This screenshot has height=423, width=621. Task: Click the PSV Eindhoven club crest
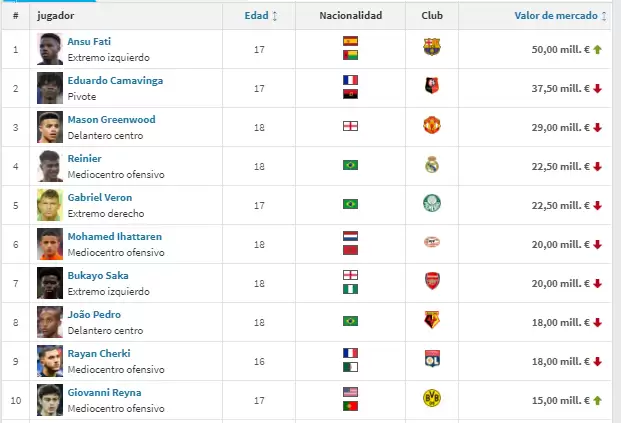(432, 243)
